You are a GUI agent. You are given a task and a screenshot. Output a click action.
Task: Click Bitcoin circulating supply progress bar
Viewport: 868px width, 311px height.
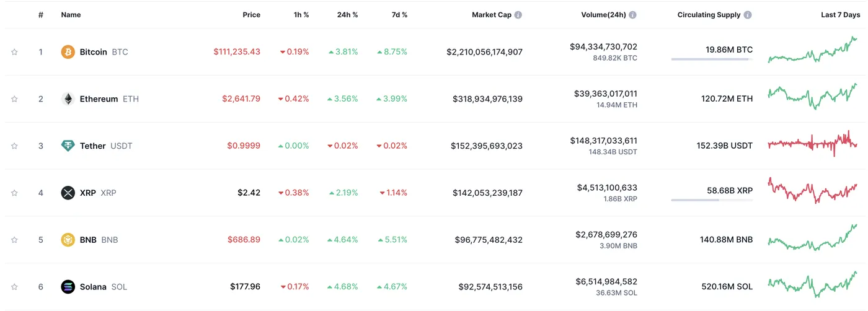coord(711,59)
